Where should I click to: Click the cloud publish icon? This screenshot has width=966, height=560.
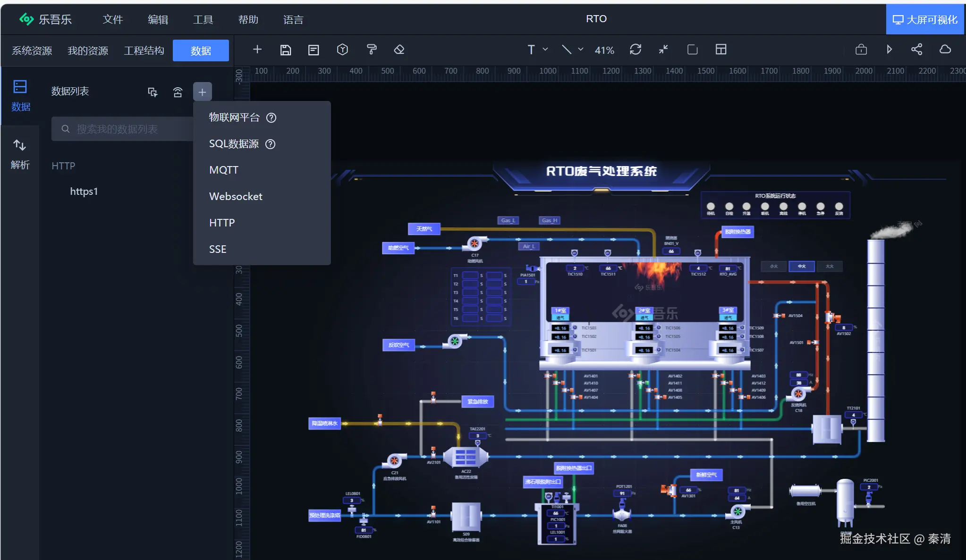coord(945,50)
